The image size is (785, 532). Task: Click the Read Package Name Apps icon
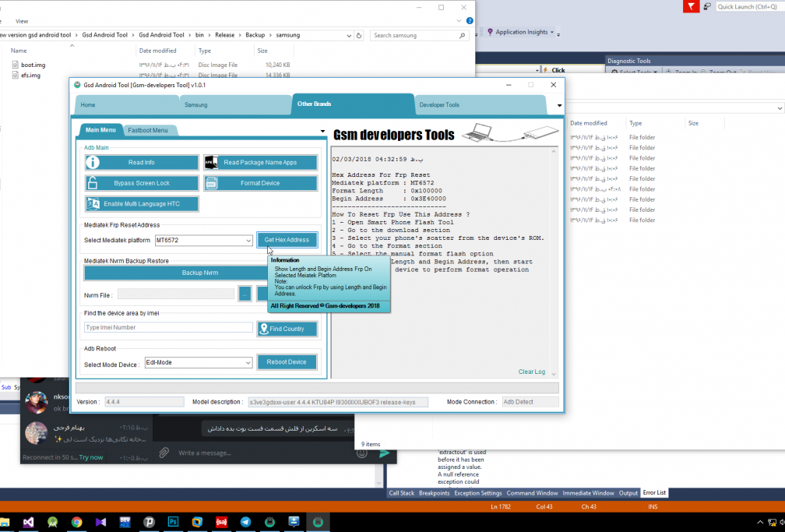point(211,162)
